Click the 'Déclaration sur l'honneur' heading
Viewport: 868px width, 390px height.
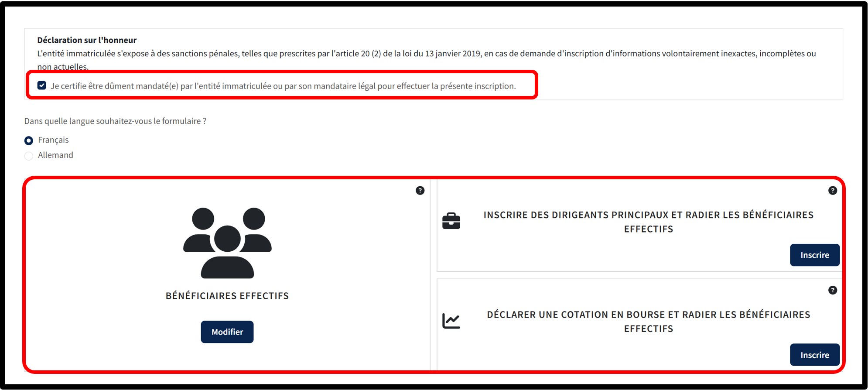[87, 40]
